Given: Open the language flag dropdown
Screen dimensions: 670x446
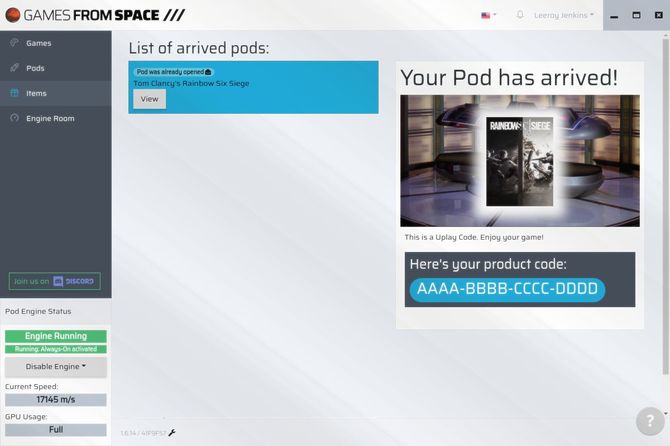Looking at the screenshot, I should point(488,15).
